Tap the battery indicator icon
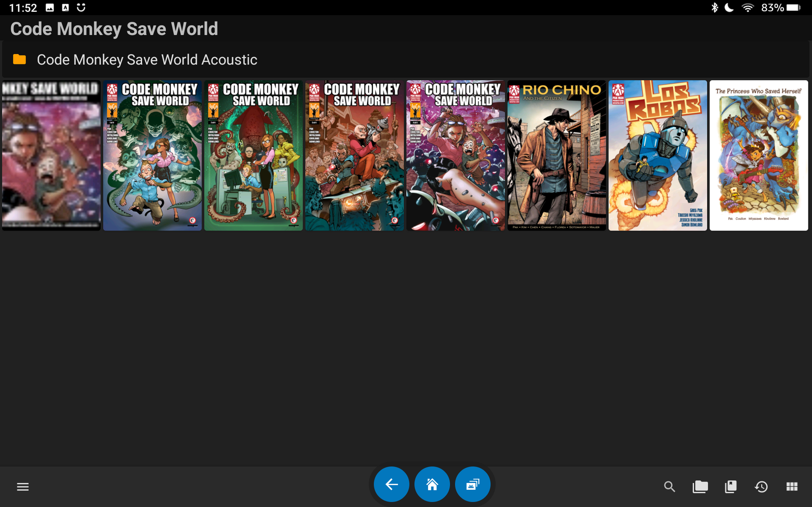 click(793, 7)
